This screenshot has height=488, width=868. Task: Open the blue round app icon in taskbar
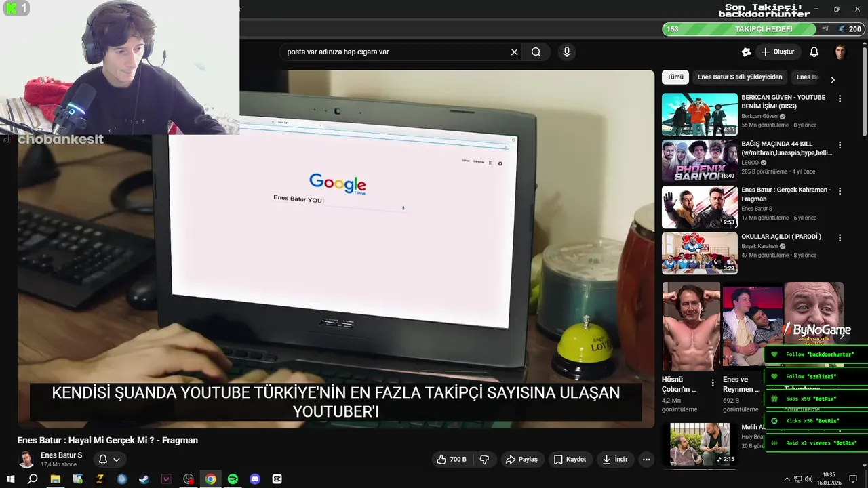coord(122,479)
